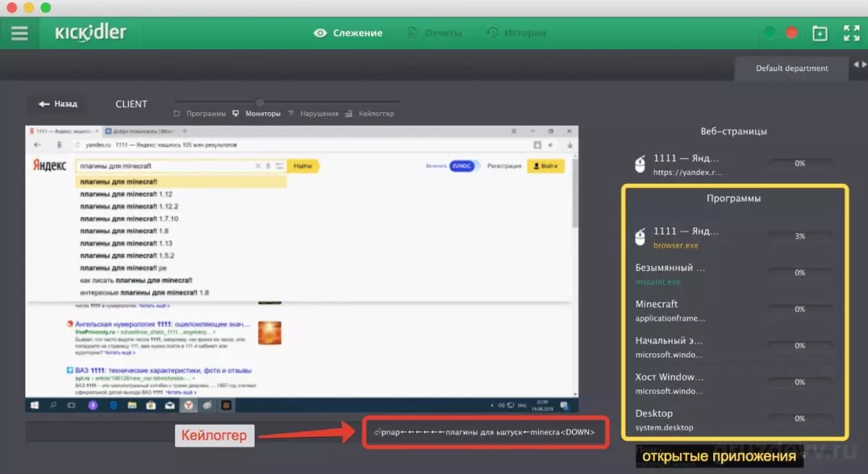This screenshot has width=868, height=474.
Task: Select the Кейлоггер view mode
Action: click(370, 114)
